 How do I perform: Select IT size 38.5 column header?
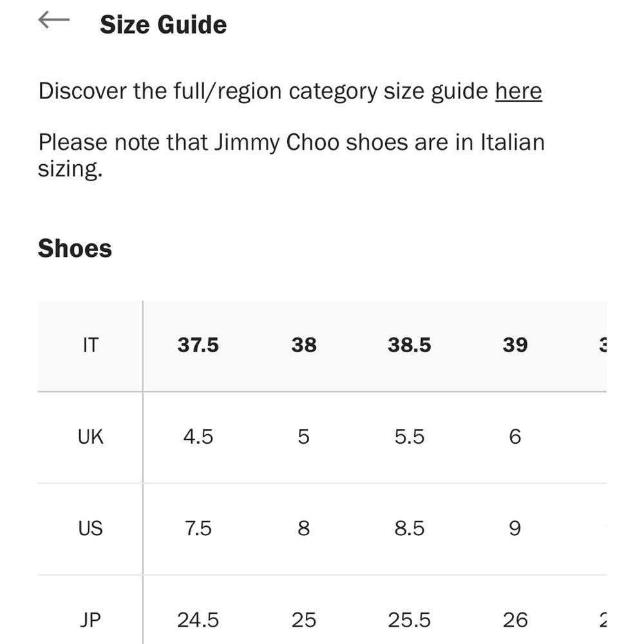[410, 345]
